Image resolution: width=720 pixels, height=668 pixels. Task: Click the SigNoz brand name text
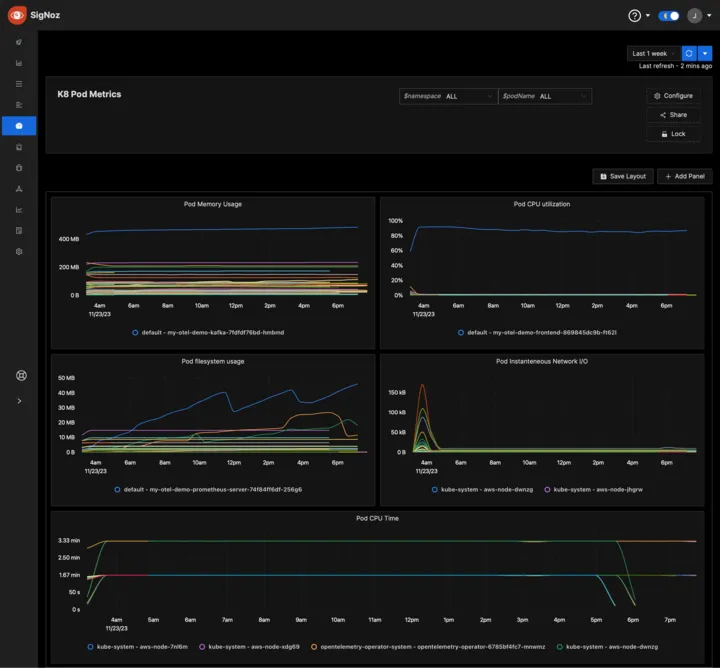45,15
